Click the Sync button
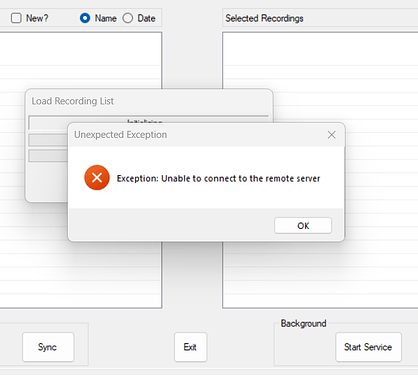This screenshot has height=375, width=418. point(48,347)
